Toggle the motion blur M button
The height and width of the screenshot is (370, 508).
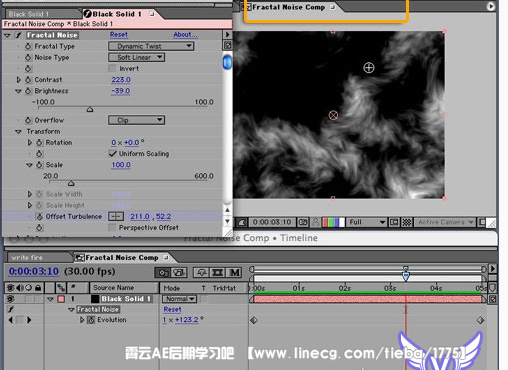click(235, 273)
